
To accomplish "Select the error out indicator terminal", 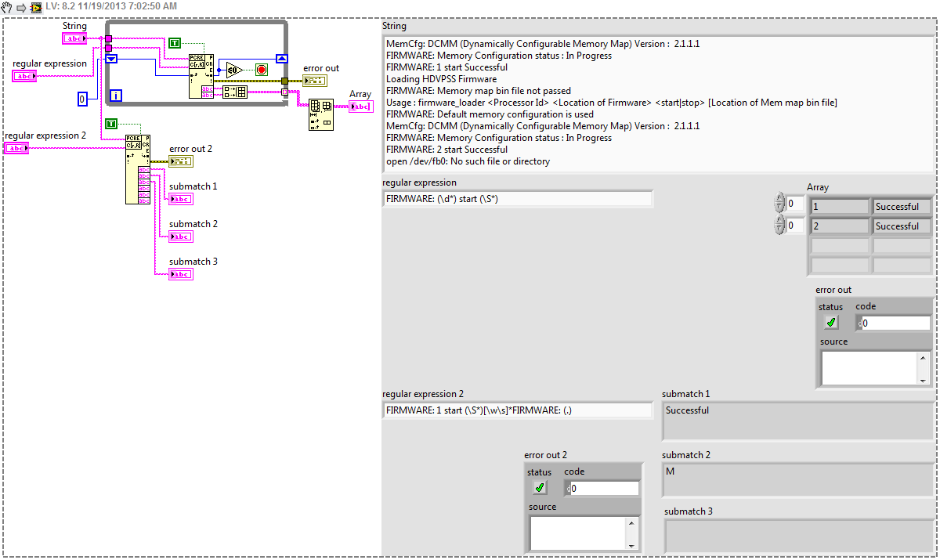I will point(315,81).
